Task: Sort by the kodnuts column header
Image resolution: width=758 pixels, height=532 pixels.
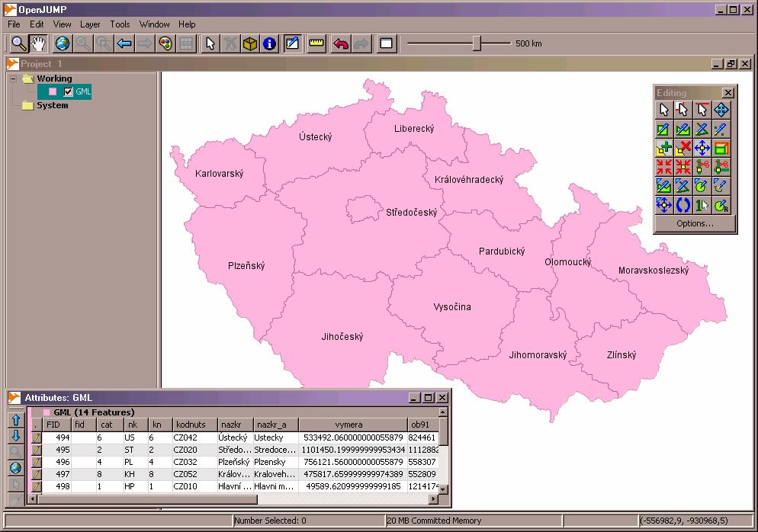Action: click(x=194, y=425)
